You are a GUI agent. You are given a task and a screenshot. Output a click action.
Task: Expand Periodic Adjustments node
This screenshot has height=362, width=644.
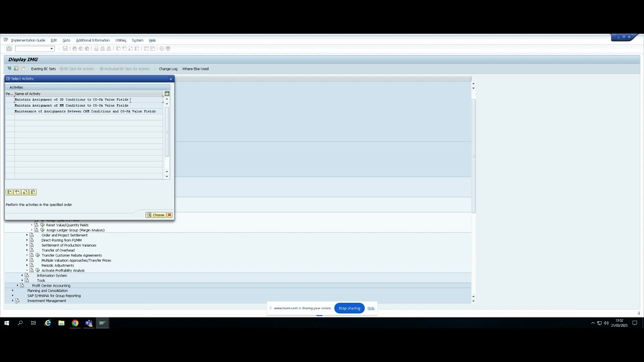[x=27, y=265]
